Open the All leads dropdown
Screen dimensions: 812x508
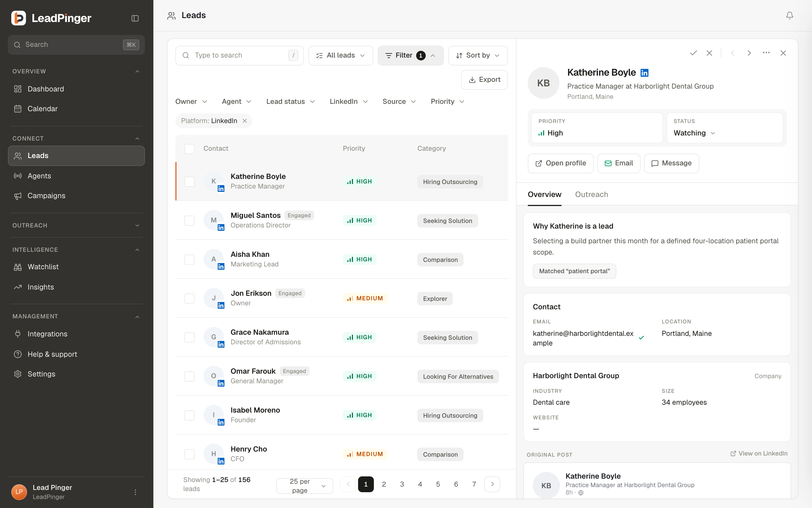341,55
